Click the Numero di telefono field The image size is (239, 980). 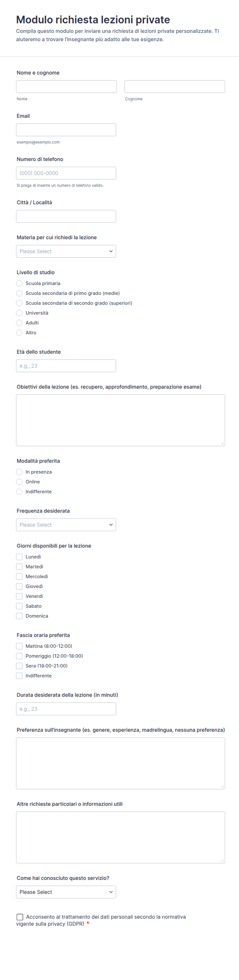point(66,173)
